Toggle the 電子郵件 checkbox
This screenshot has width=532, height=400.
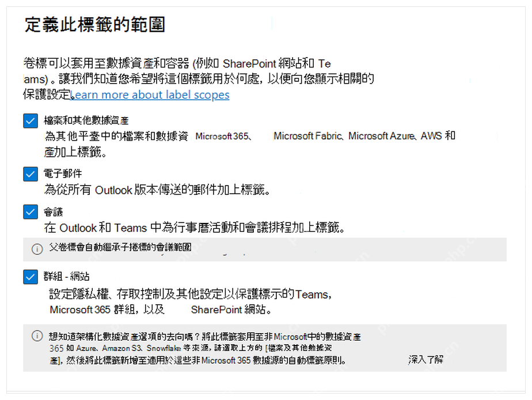click(x=31, y=174)
